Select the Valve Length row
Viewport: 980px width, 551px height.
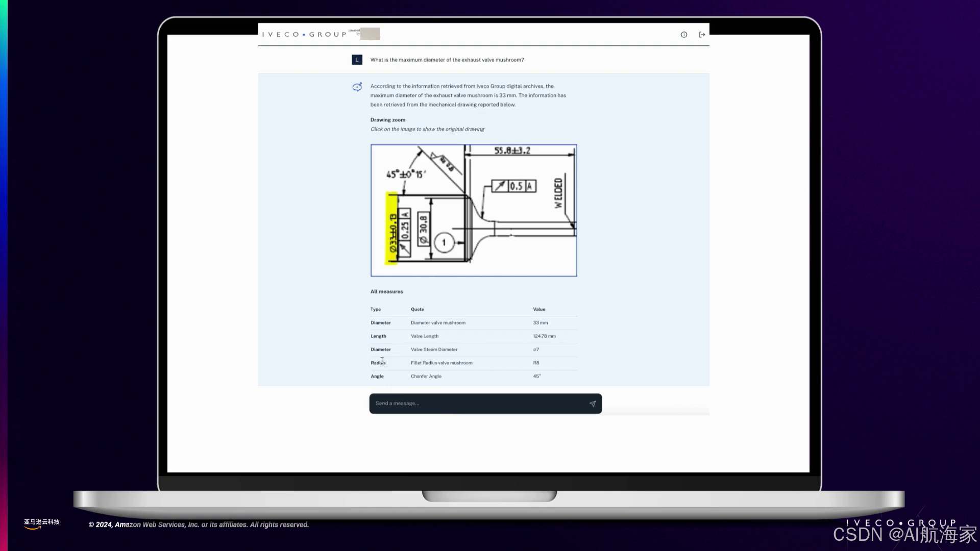[x=425, y=336]
